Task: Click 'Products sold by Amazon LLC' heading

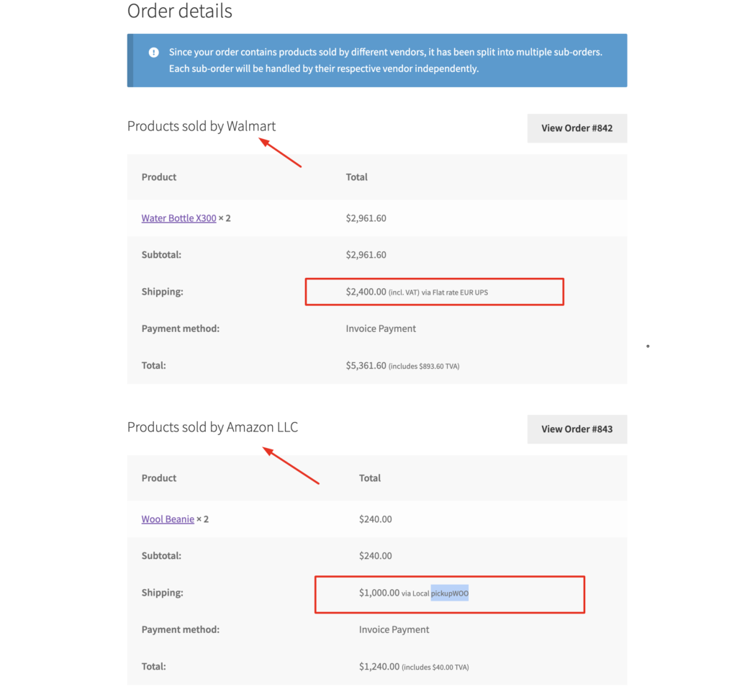Action: click(x=212, y=427)
